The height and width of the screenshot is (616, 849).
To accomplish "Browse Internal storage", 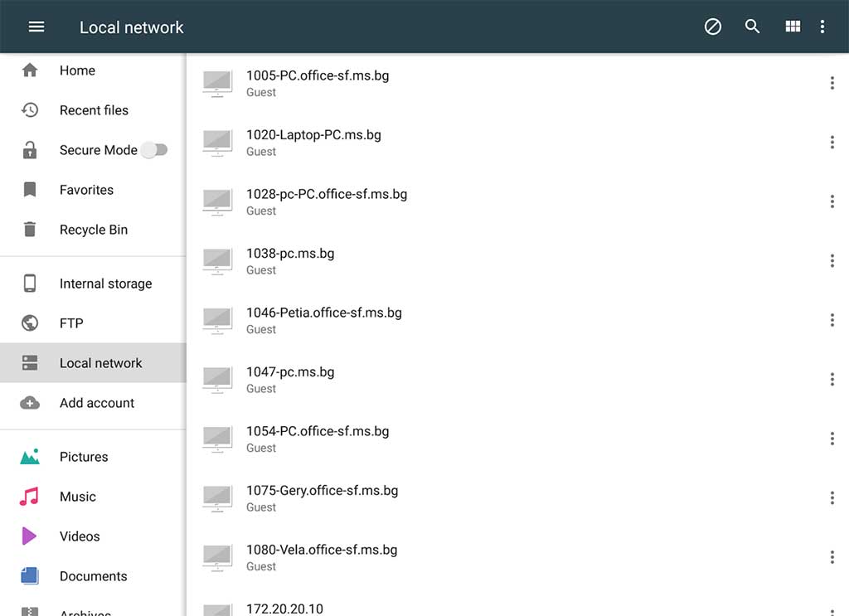I will pos(93,283).
